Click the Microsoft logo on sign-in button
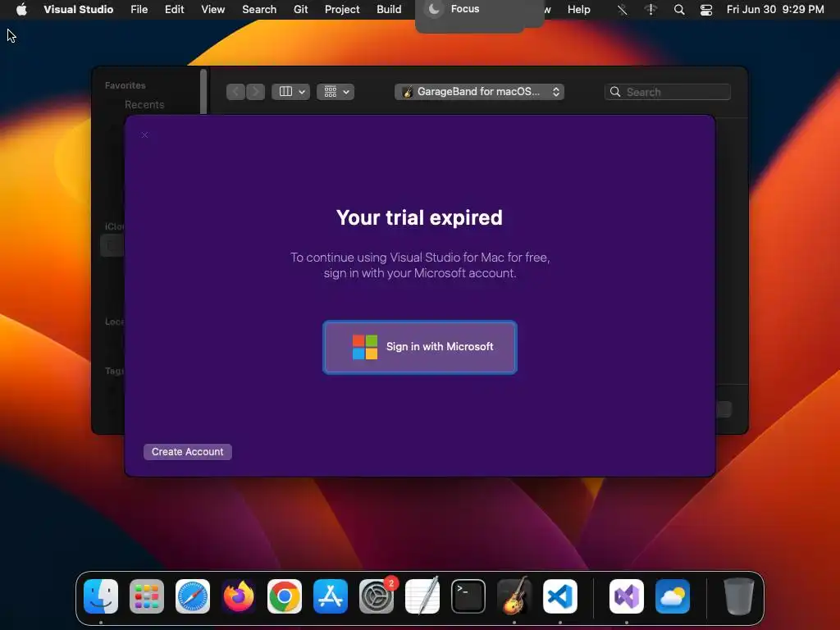This screenshot has height=630, width=840. [x=365, y=347]
